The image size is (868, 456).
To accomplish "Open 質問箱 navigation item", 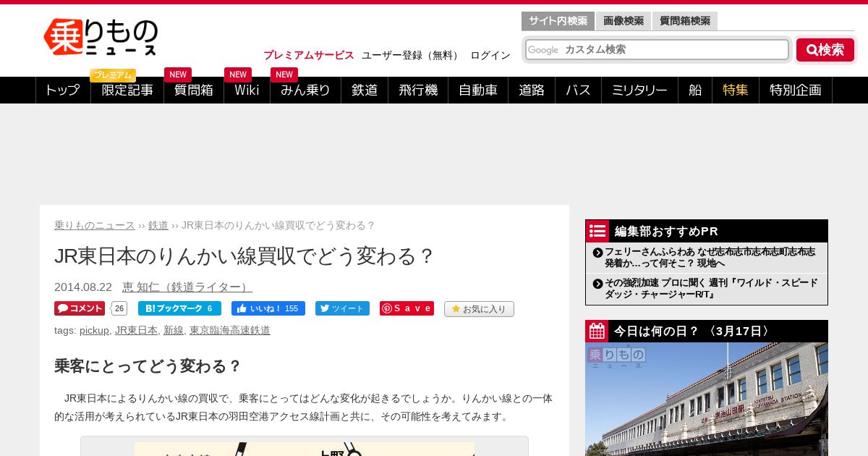I will click(194, 90).
